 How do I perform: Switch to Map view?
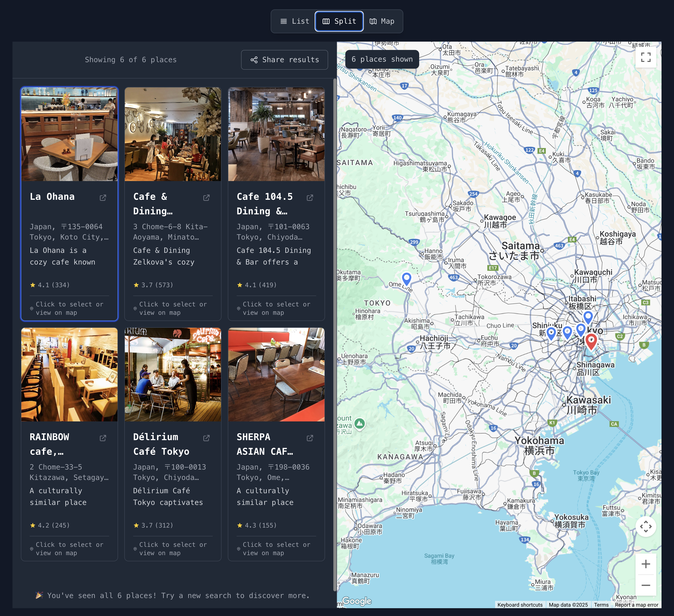coord(382,21)
